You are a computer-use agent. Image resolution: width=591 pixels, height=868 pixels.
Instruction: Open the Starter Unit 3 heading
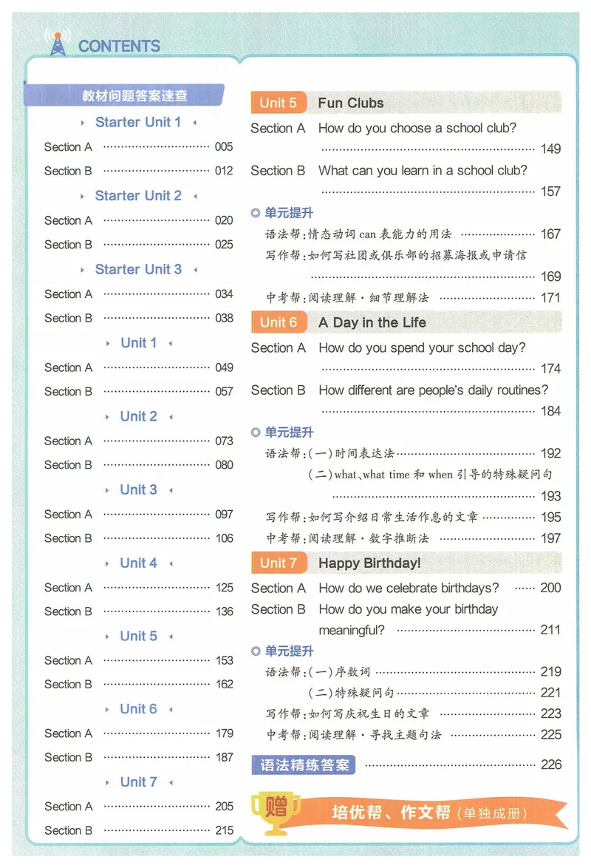(138, 269)
